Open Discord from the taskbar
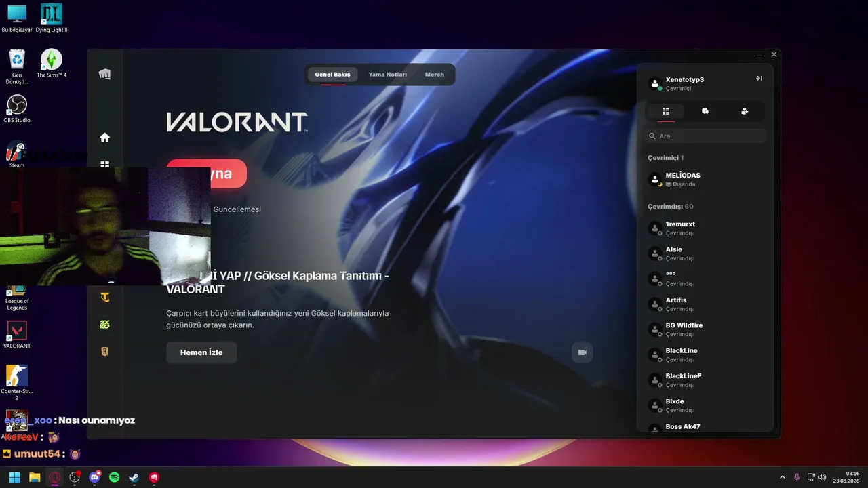 pyautogui.click(x=94, y=477)
